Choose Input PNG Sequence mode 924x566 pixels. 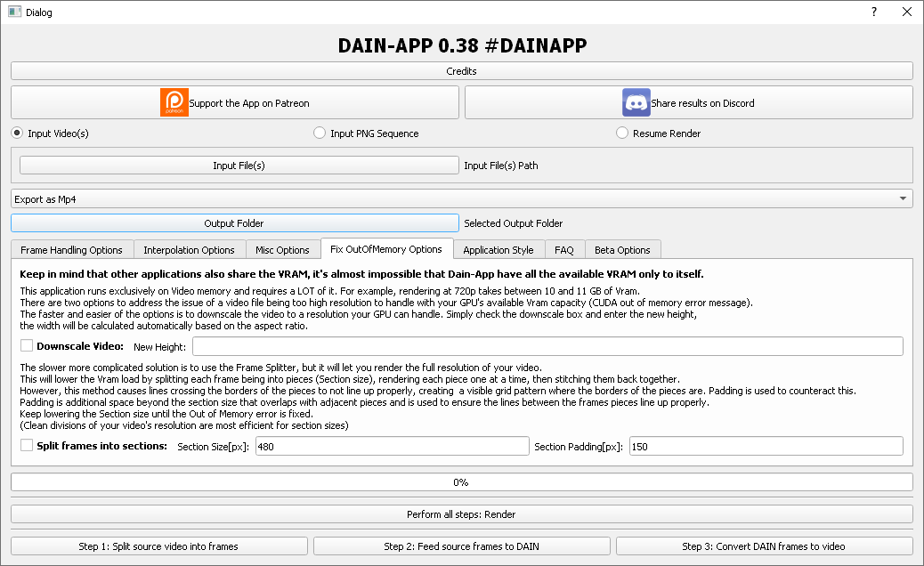coord(319,133)
